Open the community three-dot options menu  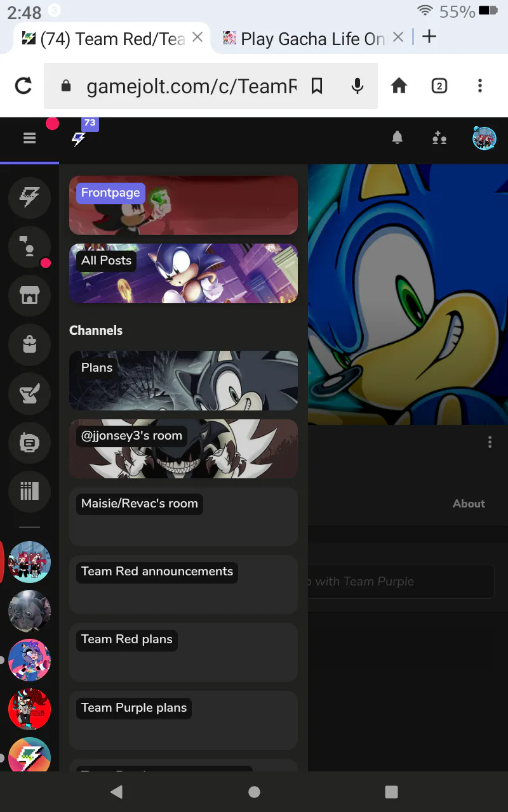490,442
